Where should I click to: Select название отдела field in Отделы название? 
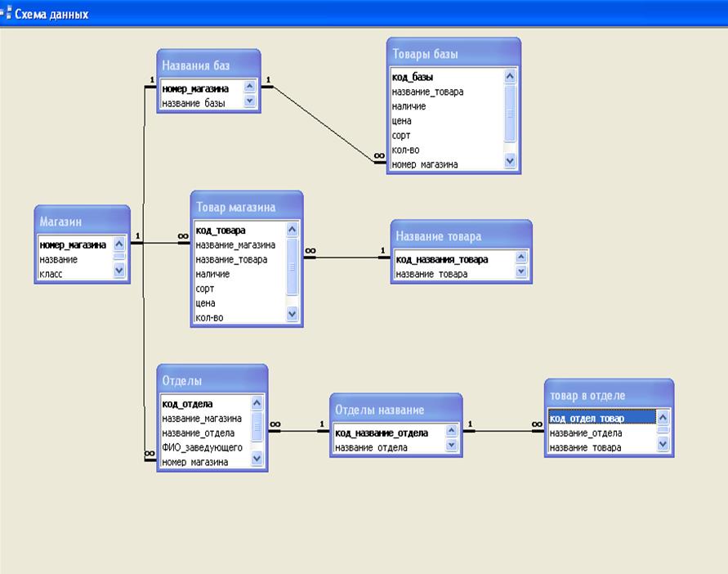click(x=390, y=447)
